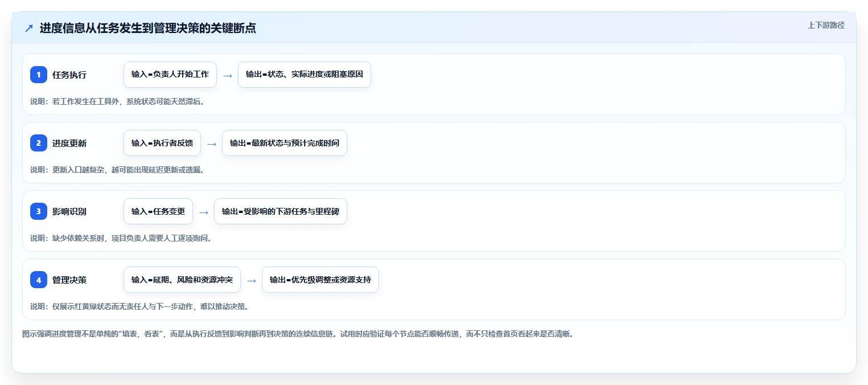
Task: Click the trend arrow icon beside the title
Action: point(29,28)
